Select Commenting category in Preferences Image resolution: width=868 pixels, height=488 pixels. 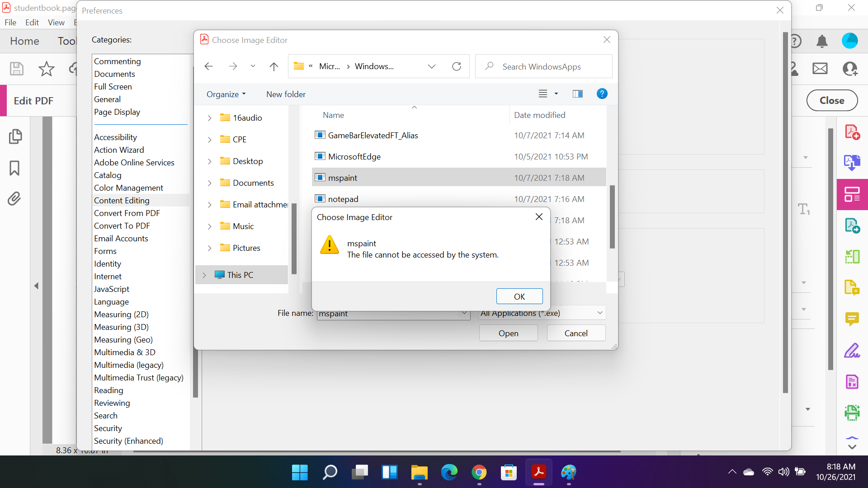click(x=117, y=61)
